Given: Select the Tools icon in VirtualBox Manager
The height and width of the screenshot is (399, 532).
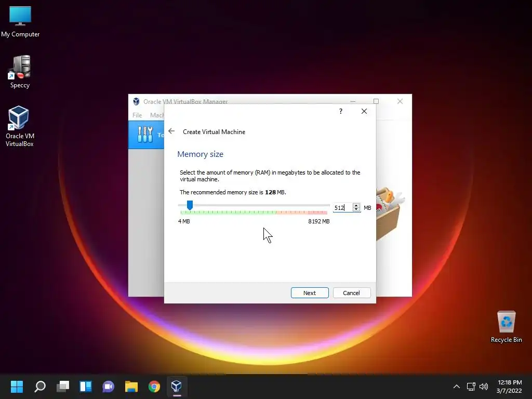Looking at the screenshot, I should point(145,135).
